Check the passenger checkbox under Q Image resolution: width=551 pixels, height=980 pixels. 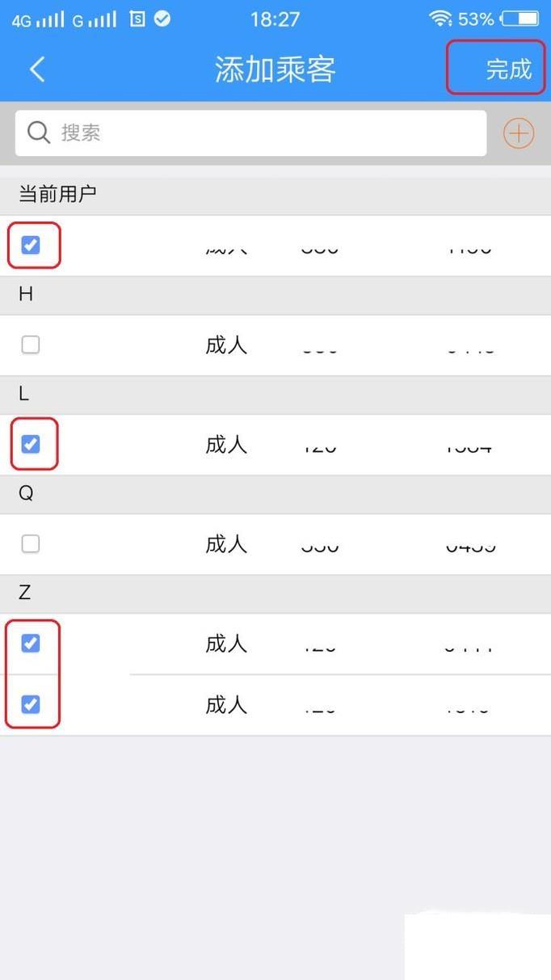(31, 544)
